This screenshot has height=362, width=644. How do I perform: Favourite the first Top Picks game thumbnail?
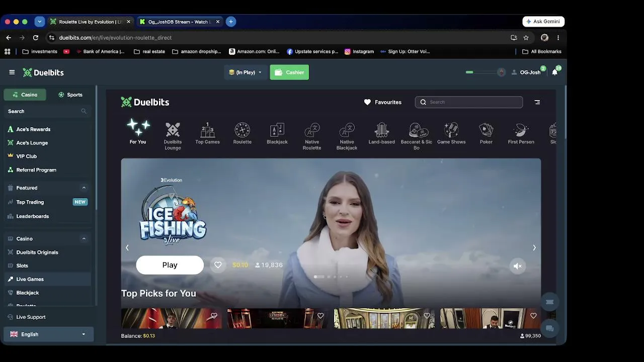(x=214, y=316)
